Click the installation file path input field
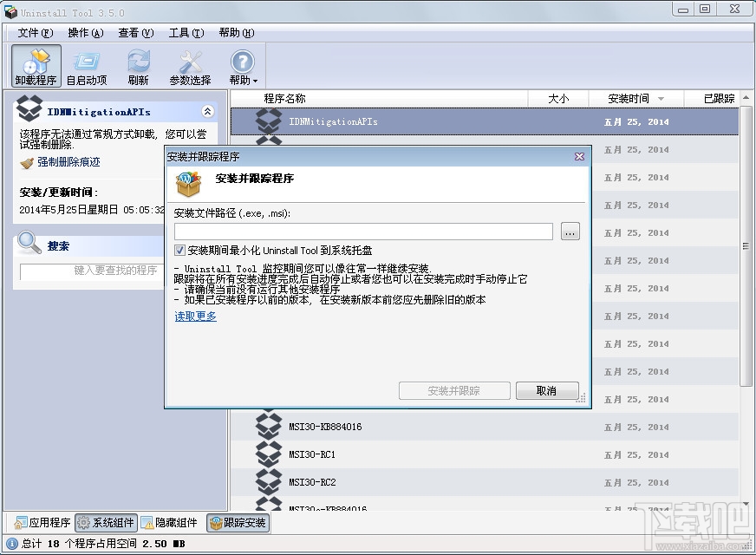756x555 pixels. click(364, 231)
